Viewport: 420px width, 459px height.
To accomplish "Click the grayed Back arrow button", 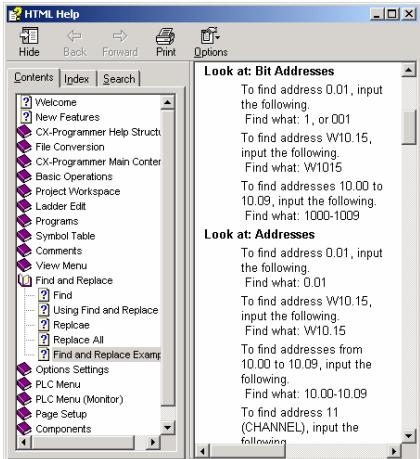I will [x=75, y=42].
